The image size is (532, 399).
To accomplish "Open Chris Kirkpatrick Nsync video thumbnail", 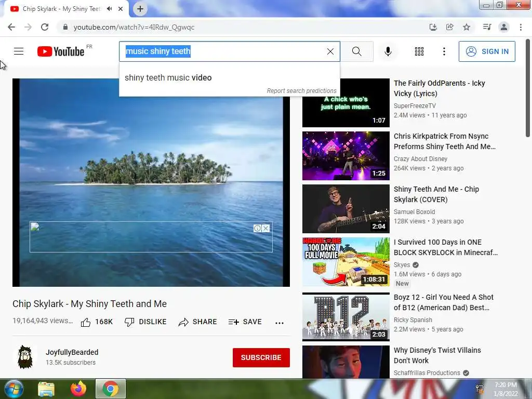I will (x=345, y=156).
